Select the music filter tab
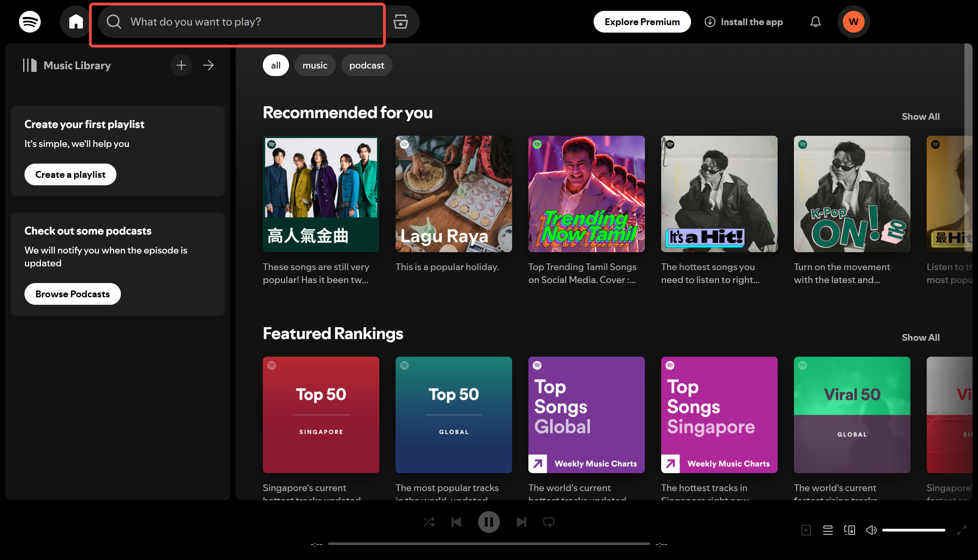978x560 pixels. (315, 66)
